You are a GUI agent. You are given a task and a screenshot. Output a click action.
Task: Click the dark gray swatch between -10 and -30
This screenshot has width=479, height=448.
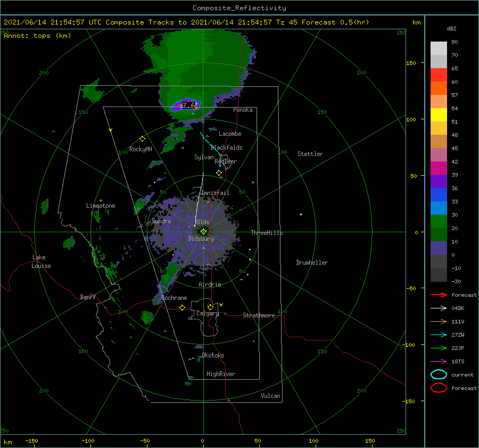point(439,275)
